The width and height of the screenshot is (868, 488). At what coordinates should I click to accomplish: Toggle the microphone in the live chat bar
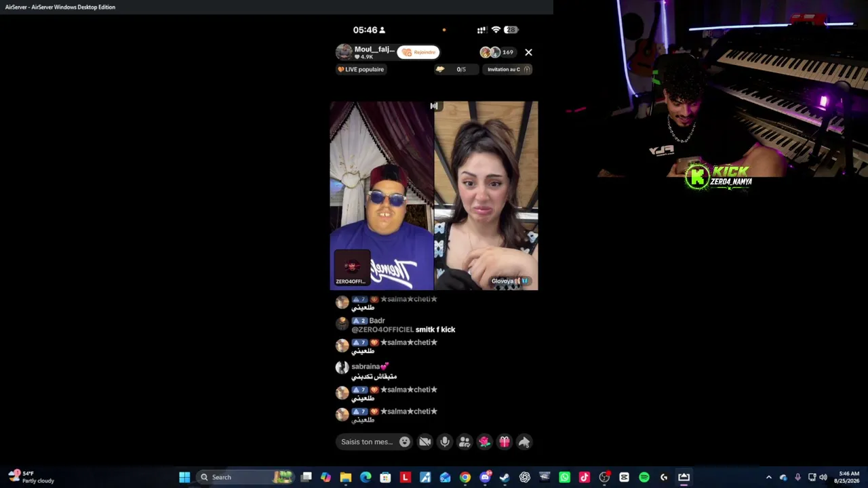click(445, 442)
